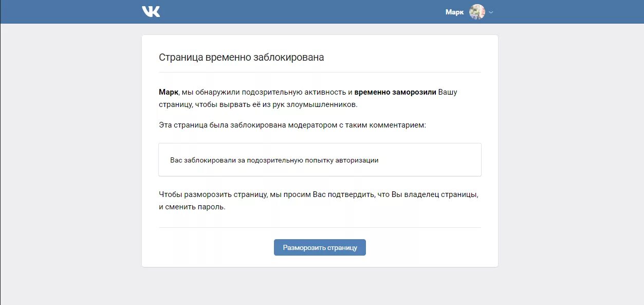Click the line Эта страница была заблокирована модератором

(x=292, y=125)
